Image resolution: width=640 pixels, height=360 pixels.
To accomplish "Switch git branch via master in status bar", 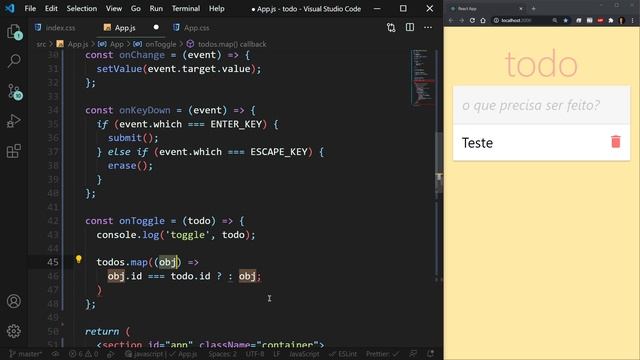I will (25, 354).
